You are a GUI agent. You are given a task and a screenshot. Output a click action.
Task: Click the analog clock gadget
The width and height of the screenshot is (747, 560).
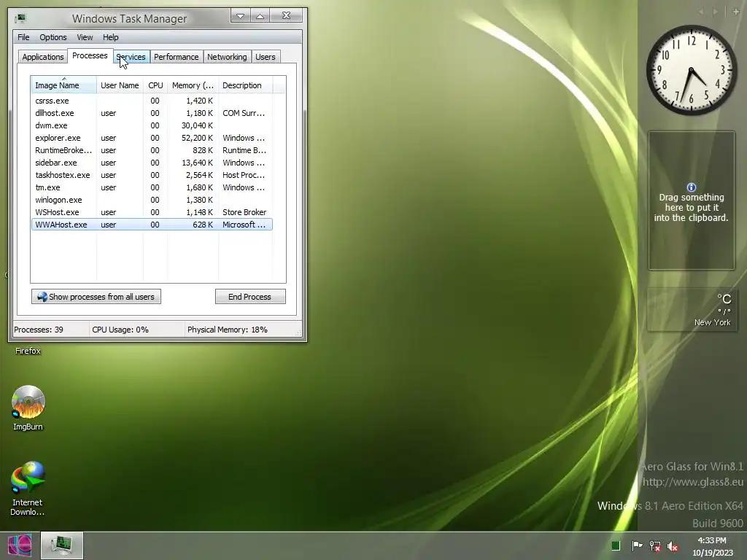click(692, 71)
